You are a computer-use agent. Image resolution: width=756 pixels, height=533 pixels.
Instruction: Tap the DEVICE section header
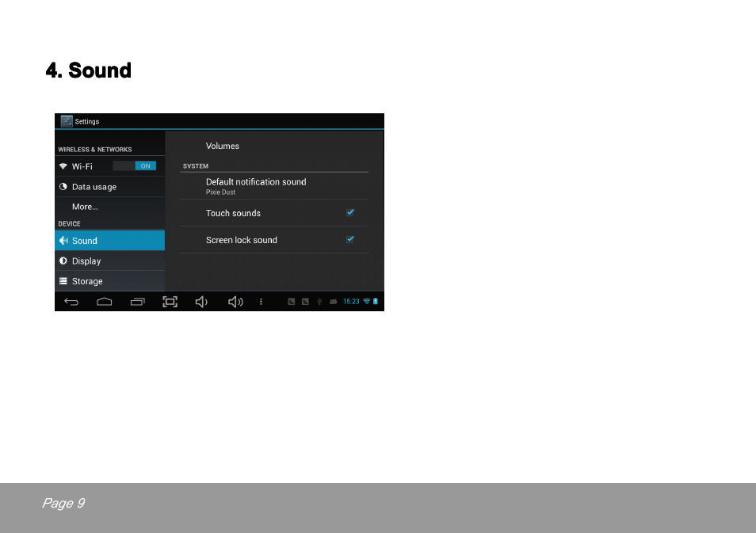point(70,223)
